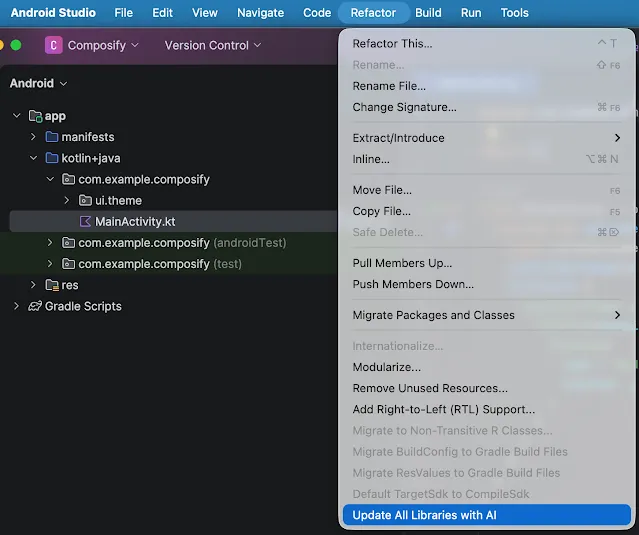Expand the manifests folder
The width and height of the screenshot is (639, 535).
(33, 137)
